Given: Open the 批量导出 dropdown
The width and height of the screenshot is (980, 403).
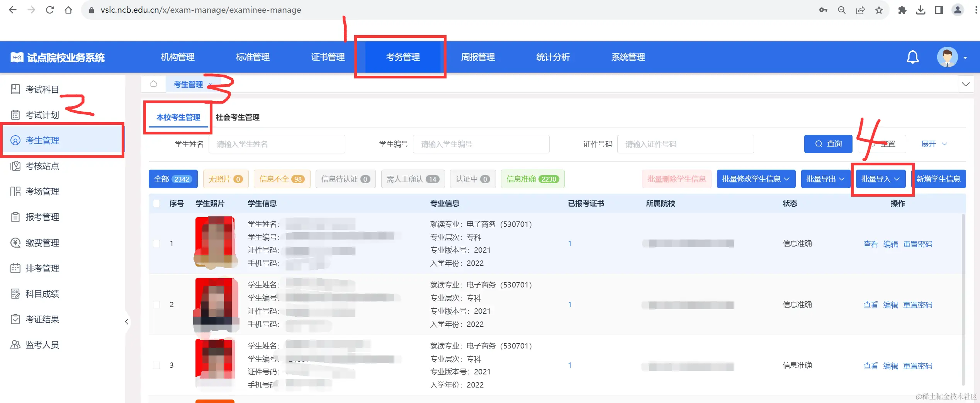Looking at the screenshot, I should pos(825,179).
